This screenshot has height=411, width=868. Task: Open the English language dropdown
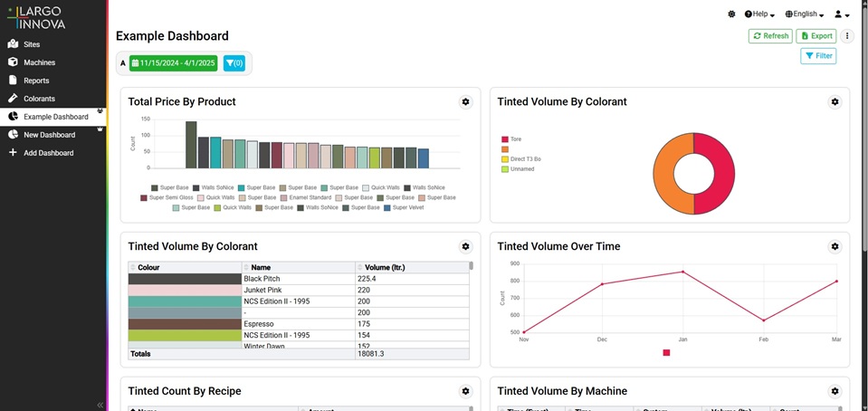coord(805,14)
